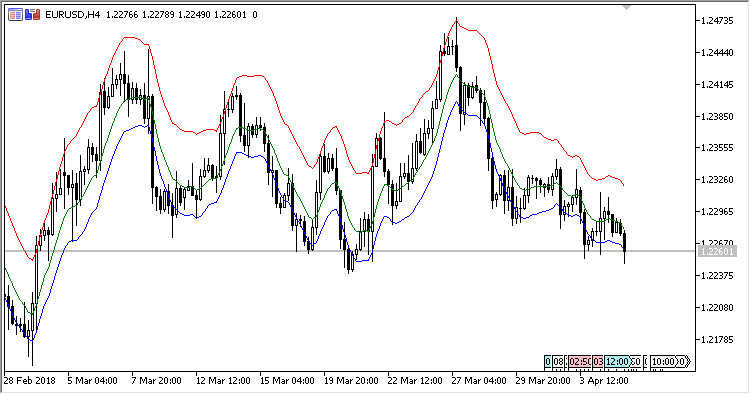Click the 1.21785 price scale label
750x394 pixels.
tap(717, 339)
